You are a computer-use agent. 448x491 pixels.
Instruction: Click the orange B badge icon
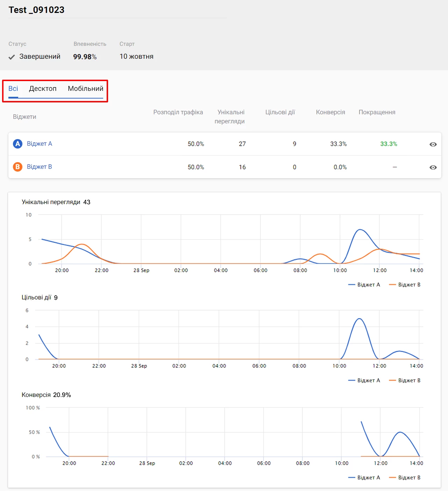coord(17,167)
